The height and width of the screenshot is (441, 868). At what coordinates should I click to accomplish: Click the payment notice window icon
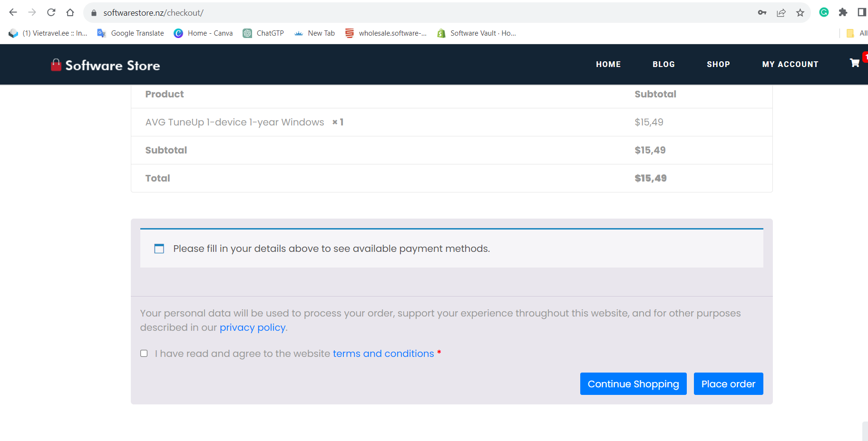coord(159,249)
